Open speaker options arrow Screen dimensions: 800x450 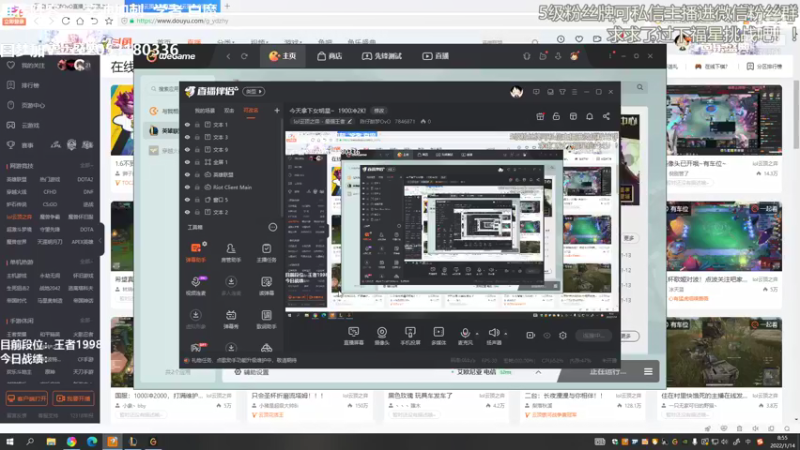click(506, 334)
